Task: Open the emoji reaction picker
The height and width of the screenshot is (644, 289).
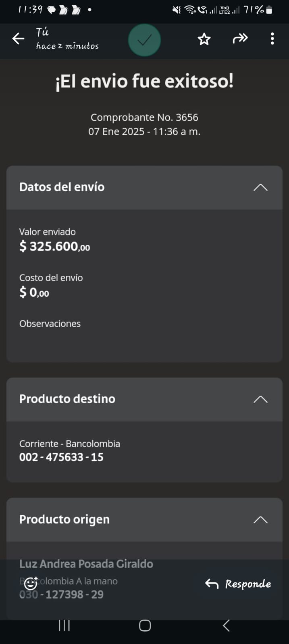Action: (x=31, y=583)
